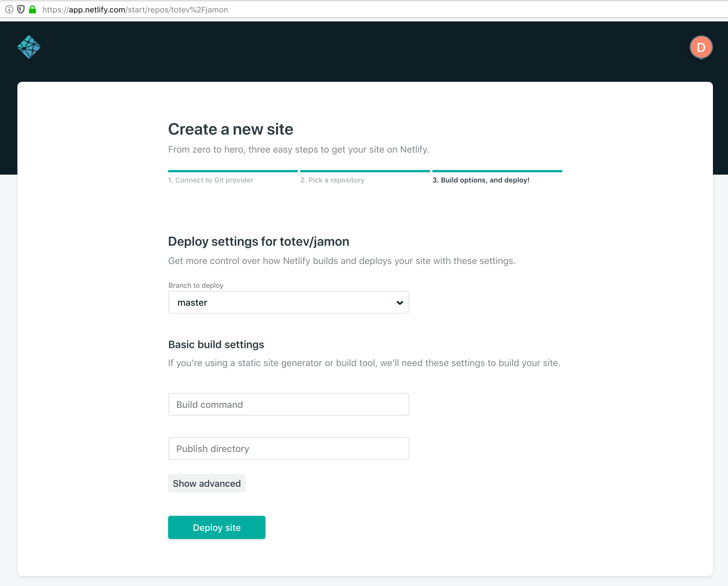Click the tracking protection shield icon

pyautogui.click(x=21, y=10)
